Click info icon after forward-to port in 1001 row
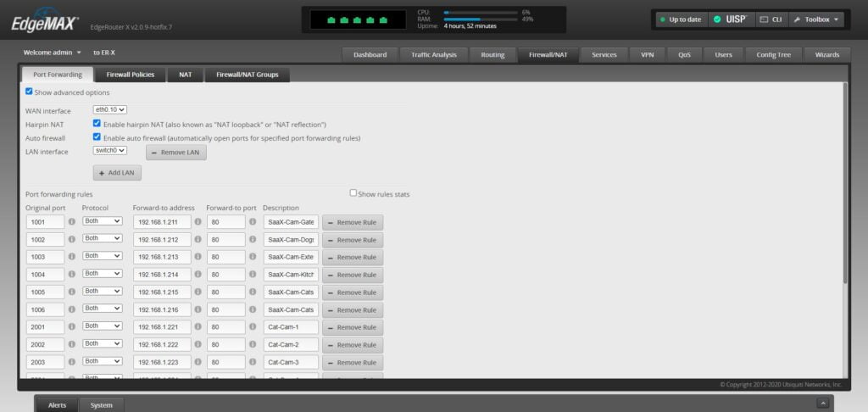The width and height of the screenshot is (868, 412). click(x=253, y=222)
